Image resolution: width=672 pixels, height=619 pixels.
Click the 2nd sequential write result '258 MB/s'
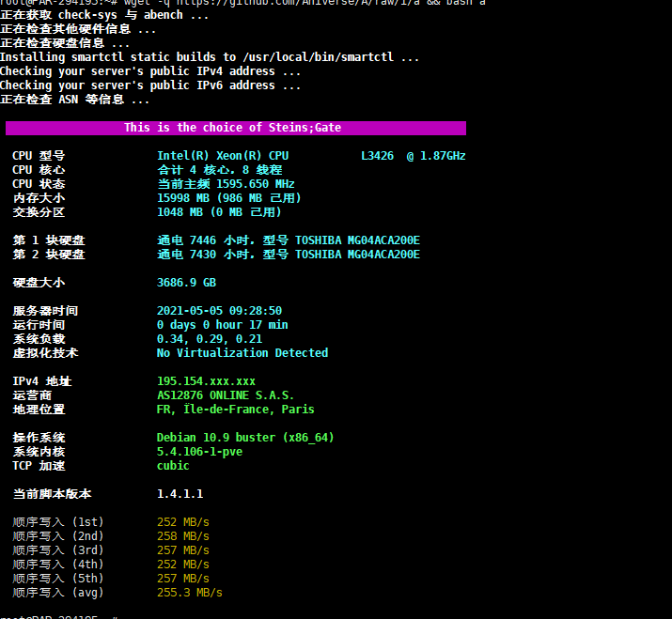pyautogui.click(x=183, y=536)
